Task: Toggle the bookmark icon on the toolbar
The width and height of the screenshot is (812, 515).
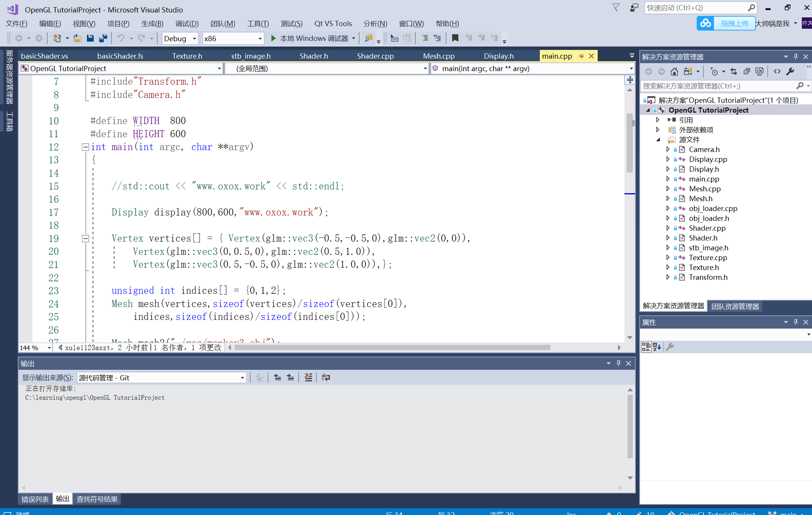Action: [455, 38]
